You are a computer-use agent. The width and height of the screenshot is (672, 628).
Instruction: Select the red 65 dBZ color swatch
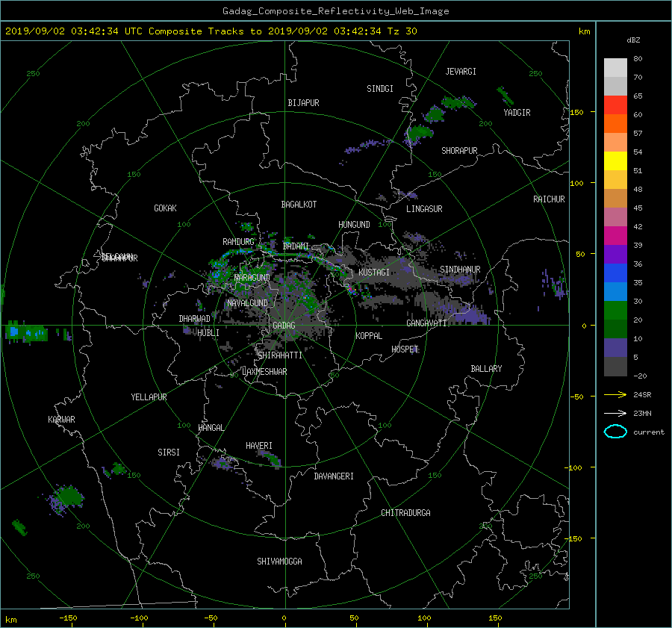pyautogui.click(x=615, y=105)
